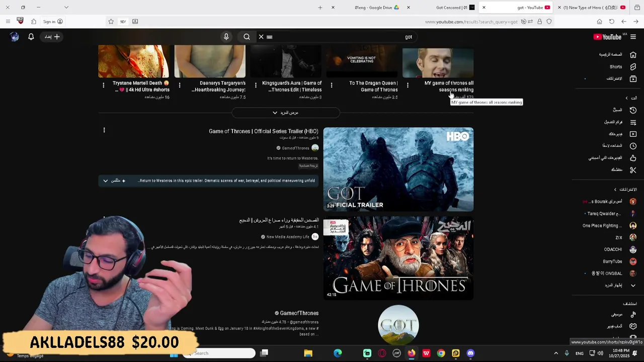Click Game of Thrones Official Series Trailer title
The image size is (644, 362).
(263, 131)
